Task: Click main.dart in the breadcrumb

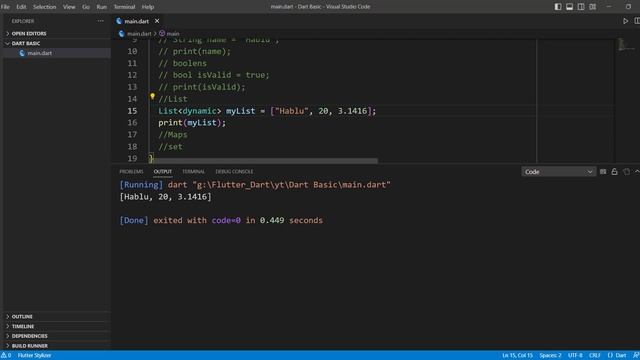Action: [x=139, y=33]
